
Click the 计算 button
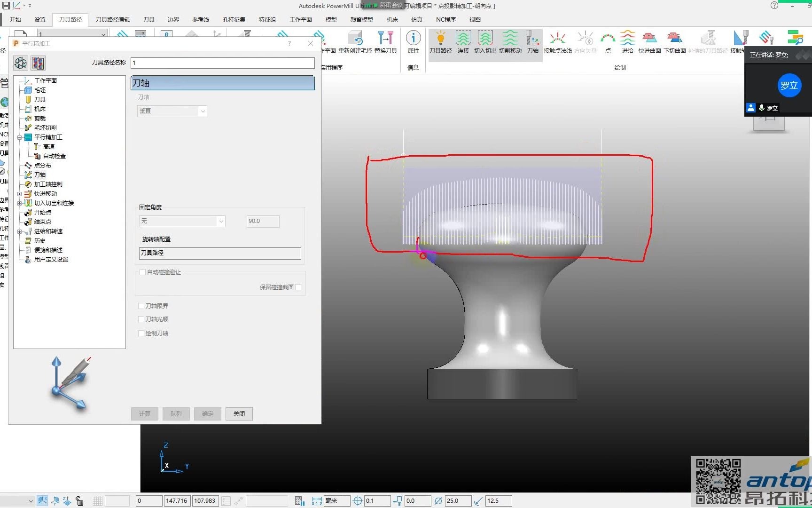[x=145, y=413]
